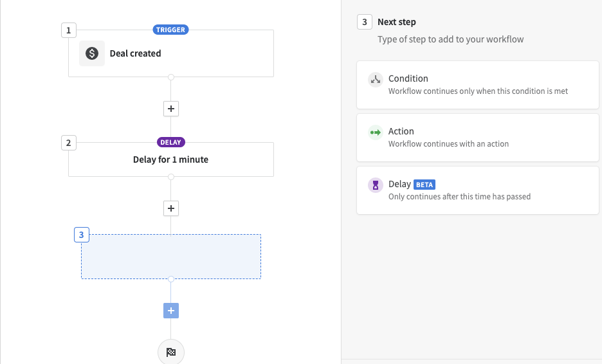
Task: Click the checkered flag end icon
Action: pyautogui.click(x=171, y=352)
